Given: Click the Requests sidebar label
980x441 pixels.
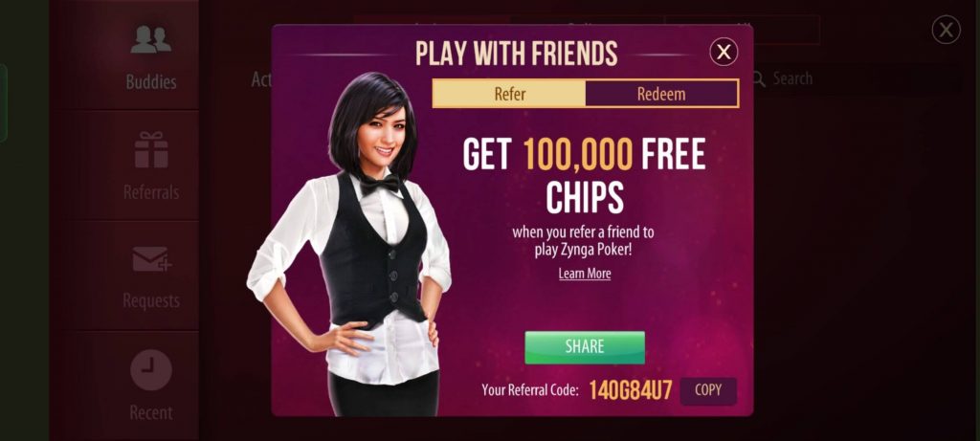Looking at the screenshot, I should 151,300.
